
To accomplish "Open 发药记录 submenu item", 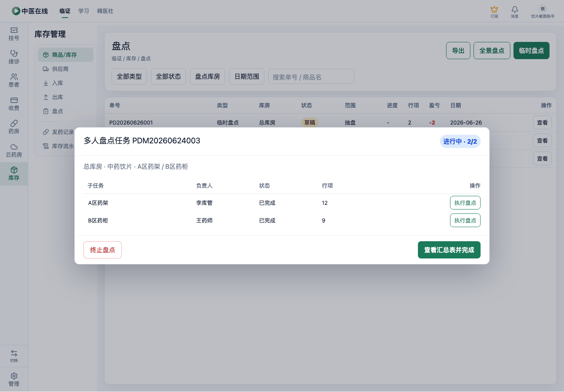I will [x=59, y=132].
